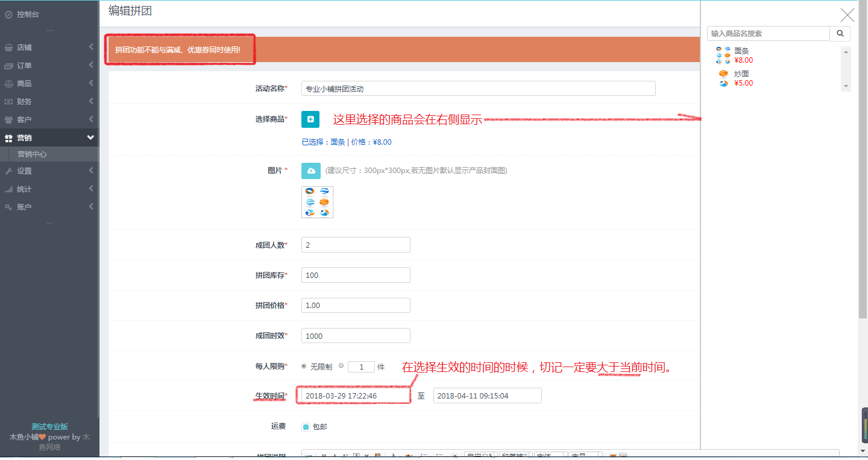Click the 面条 product icon in list

[x=723, y=55]
